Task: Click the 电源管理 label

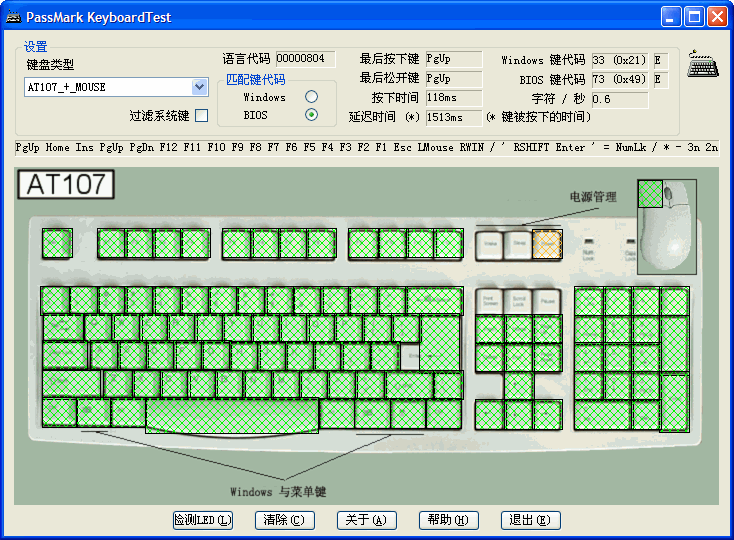Action: (x=593, y=197)
